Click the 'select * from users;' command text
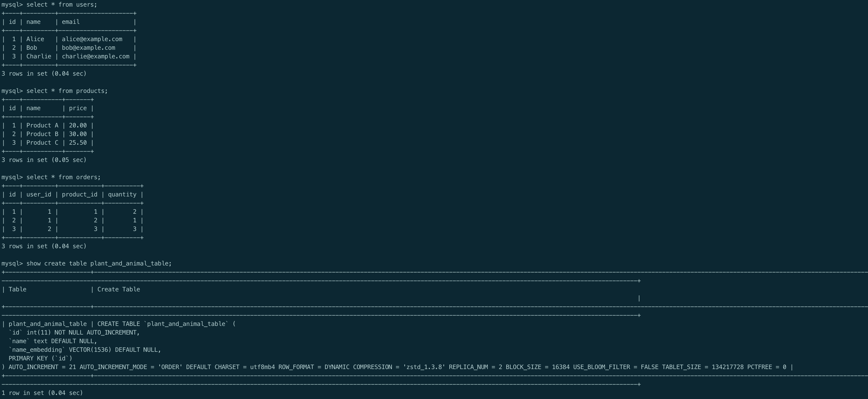Screen dimensions: 868x399 pyautogui.click(x=61, y=5)
